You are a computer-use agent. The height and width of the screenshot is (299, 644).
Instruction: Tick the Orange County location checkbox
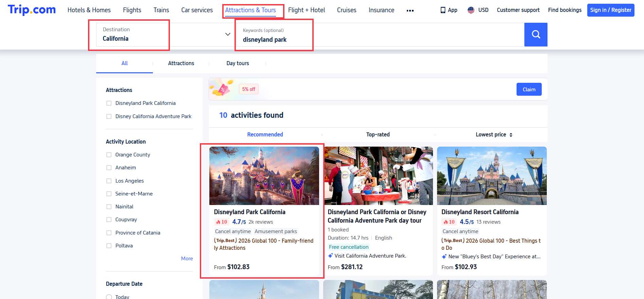(x=109, y=155)
